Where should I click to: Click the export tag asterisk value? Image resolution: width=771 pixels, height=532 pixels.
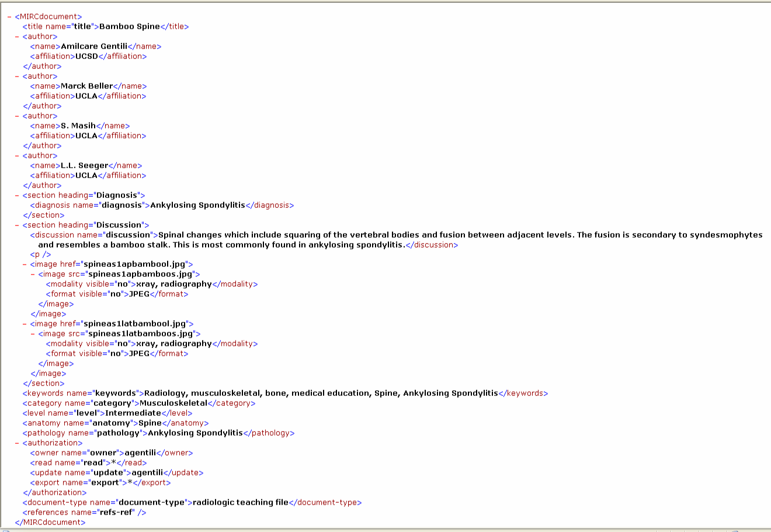130,483
